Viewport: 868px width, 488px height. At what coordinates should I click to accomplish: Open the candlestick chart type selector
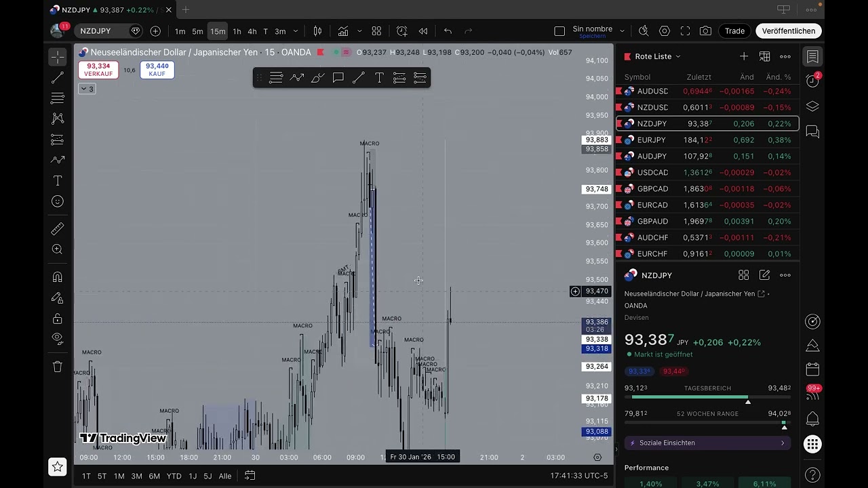[317, 31]
